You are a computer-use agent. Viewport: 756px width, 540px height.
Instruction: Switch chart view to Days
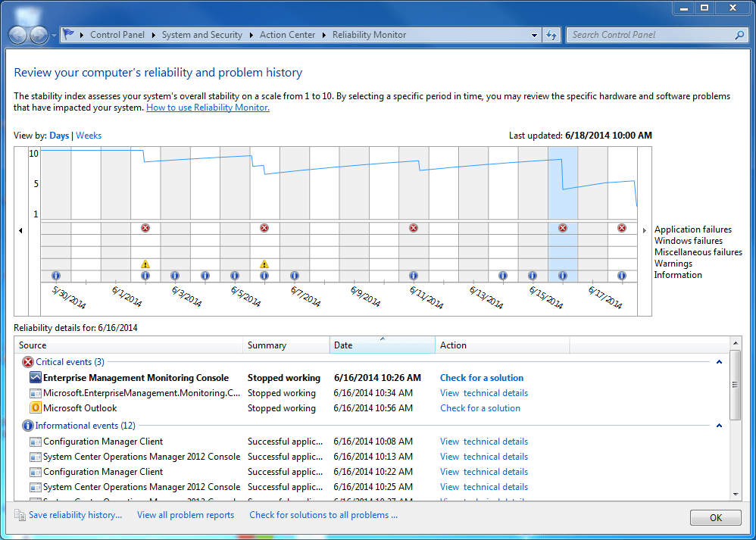(59, 136)
